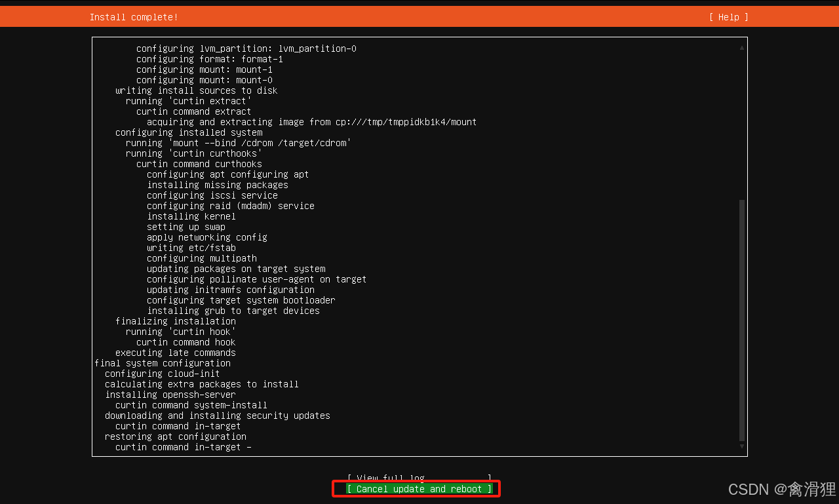Click line 'configuring apt configuring apt'

point(228,174)
